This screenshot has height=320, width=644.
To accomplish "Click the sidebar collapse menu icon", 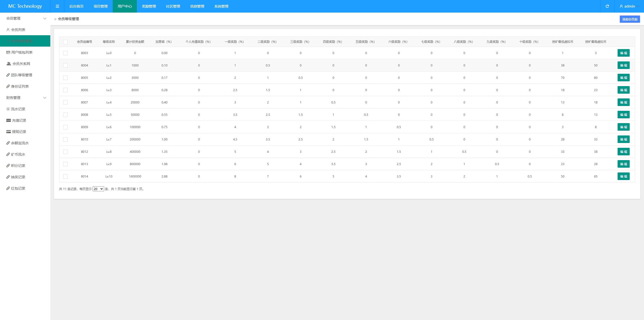I will pos(57,6).
